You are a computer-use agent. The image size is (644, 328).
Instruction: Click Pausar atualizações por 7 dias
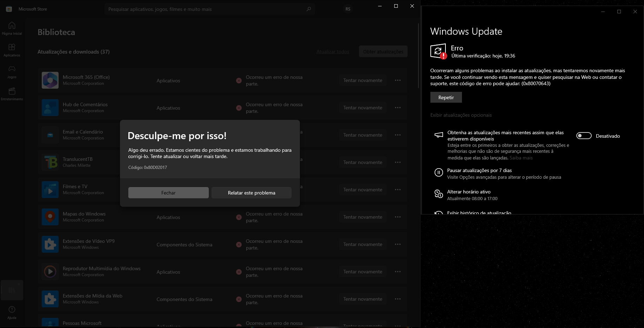click(479, 170)
